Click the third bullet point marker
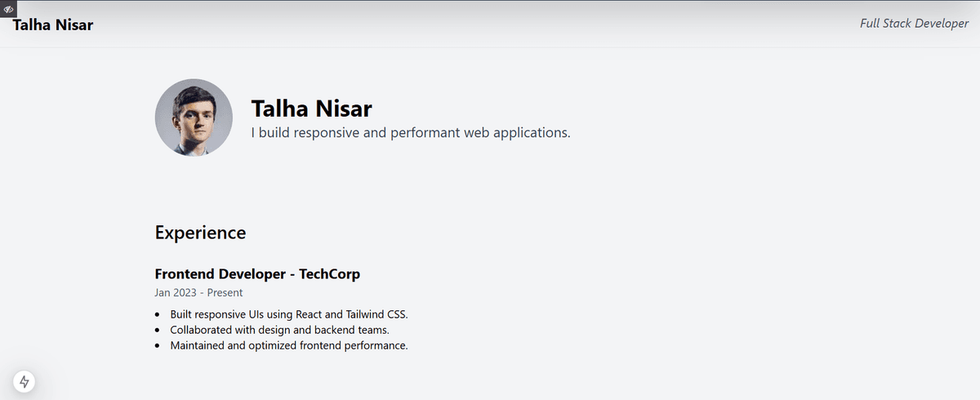Image resolution: width=980 pixels, height=400 pixels. [158, 346]
